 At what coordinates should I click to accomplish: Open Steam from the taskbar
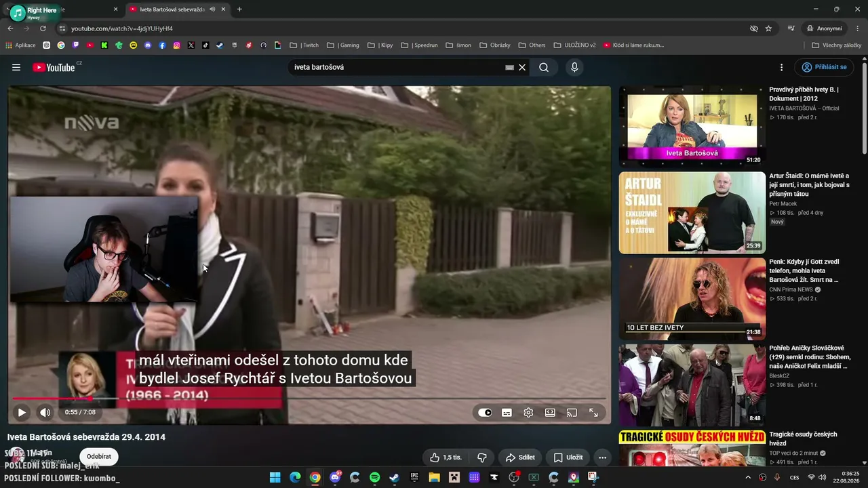pyautogui.click(x=394, y=477)
